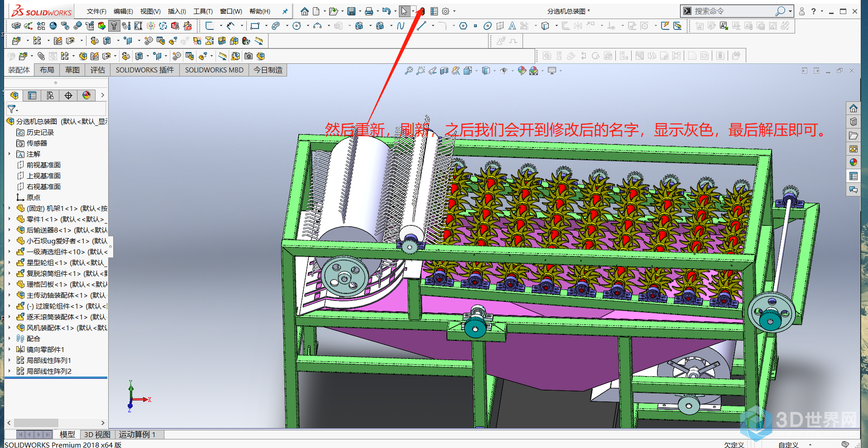
Task: Open the FeatureManager design tree tab
Action: coord(14,95)
